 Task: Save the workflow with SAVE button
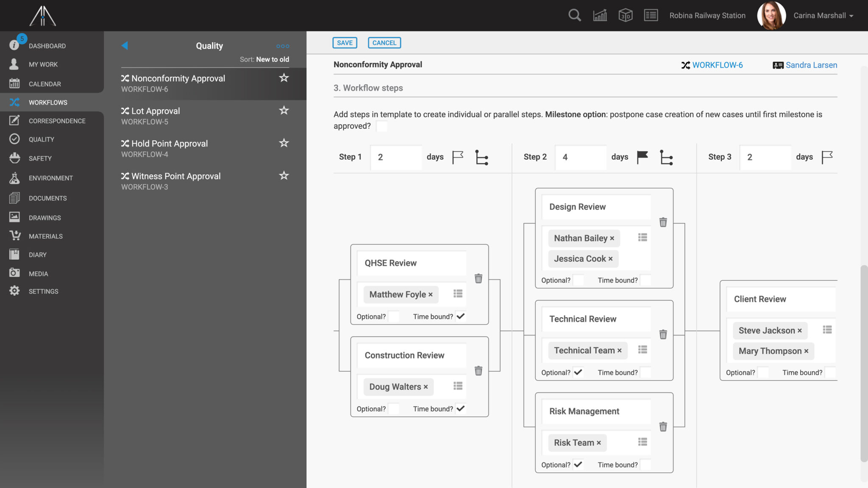[x=345, y=43]
